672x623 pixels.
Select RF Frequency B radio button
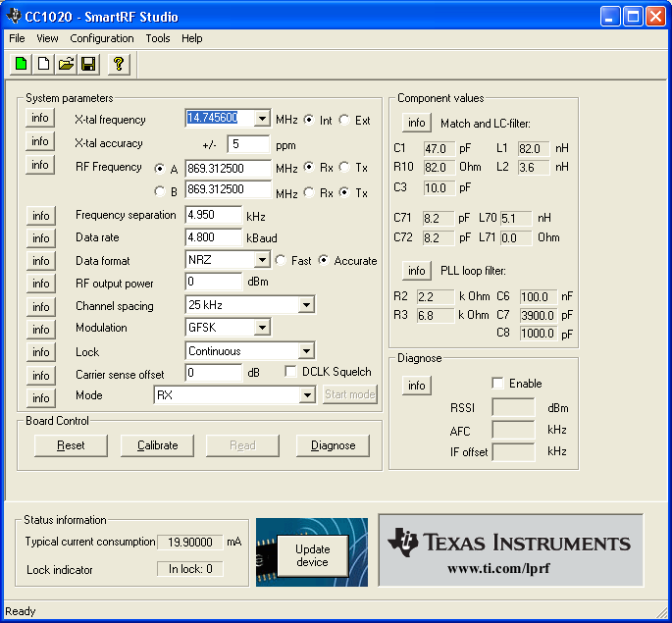coord(160,191)
